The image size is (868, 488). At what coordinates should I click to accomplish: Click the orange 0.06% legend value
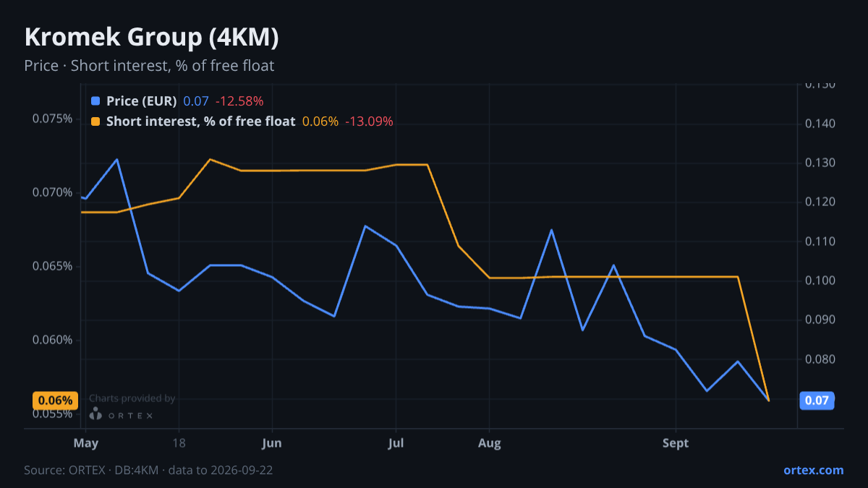(x=320, y=121)
